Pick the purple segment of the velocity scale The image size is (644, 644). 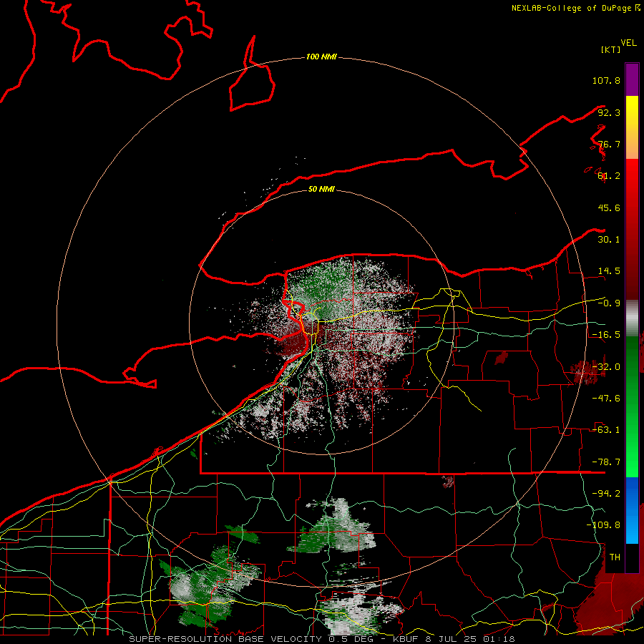tap(632, 79)
